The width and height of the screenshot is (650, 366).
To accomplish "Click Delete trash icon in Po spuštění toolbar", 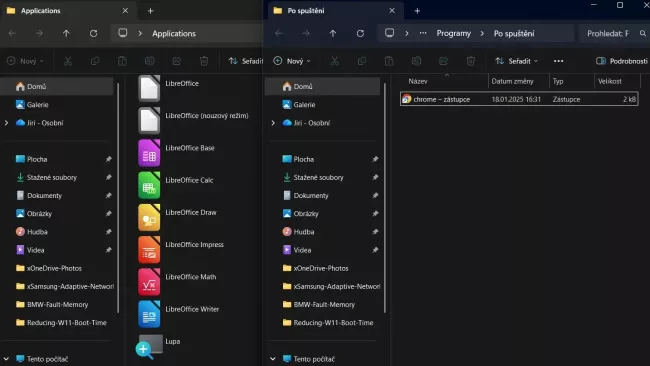I will point(471,61).
